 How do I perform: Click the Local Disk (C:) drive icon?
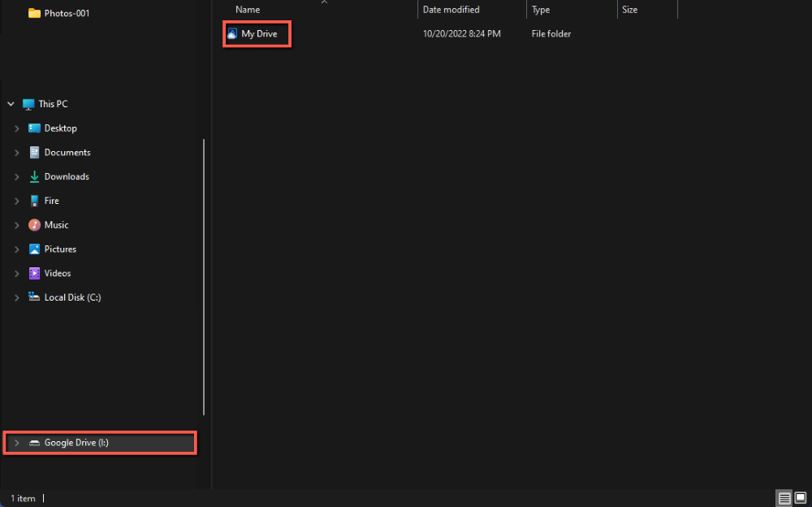tap(34, 297)
